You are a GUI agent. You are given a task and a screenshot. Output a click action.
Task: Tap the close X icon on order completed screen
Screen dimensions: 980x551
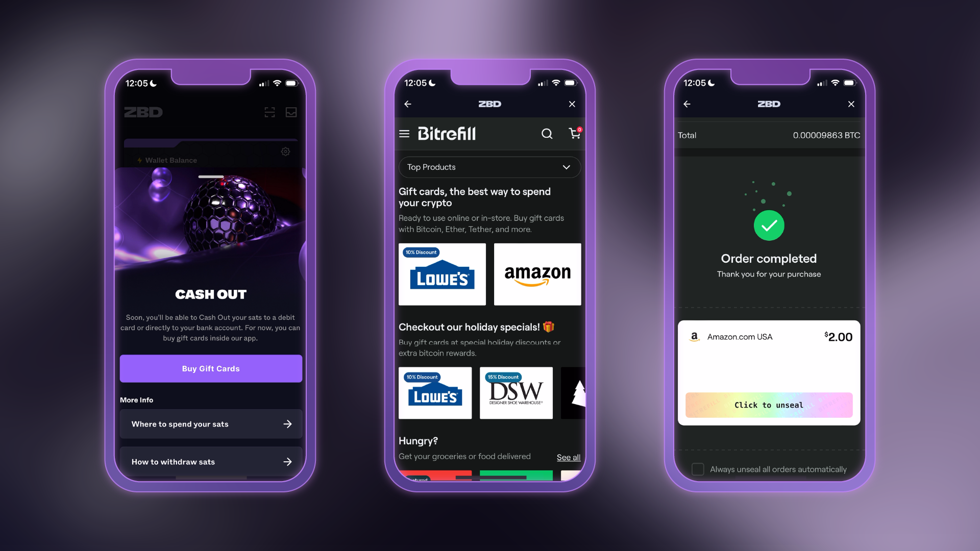(x=851, y=104)
